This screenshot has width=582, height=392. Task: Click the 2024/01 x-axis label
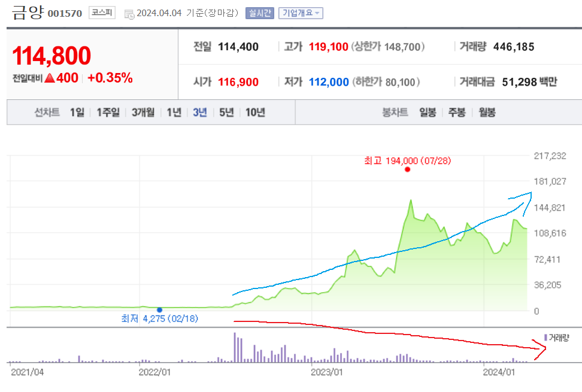[x=499, y=372]
